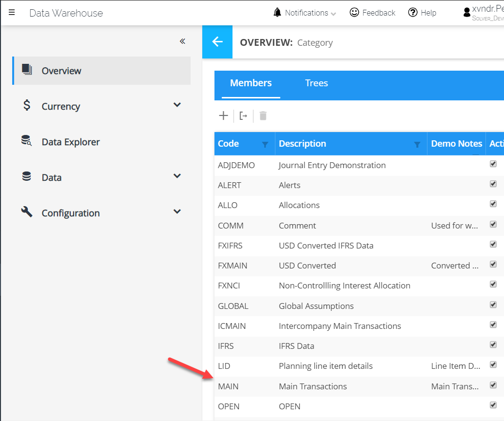
Task: Expand the Configuration sidebar section
Action: point(177,212)
